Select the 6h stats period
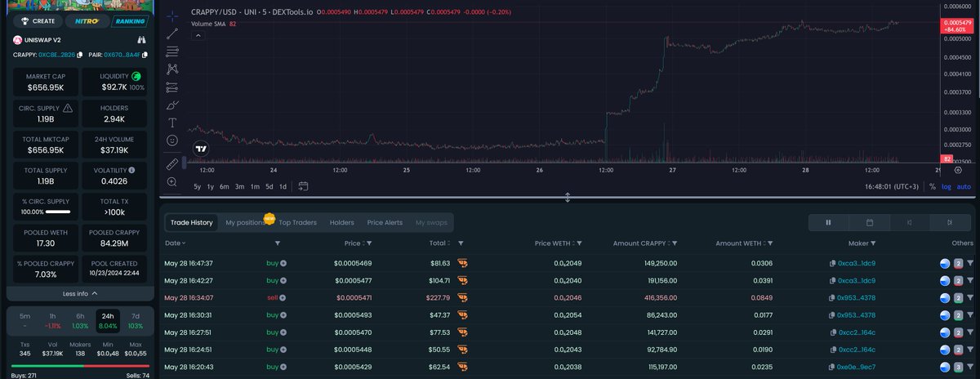This screenshot has width=980, height=379. [80, 320]
